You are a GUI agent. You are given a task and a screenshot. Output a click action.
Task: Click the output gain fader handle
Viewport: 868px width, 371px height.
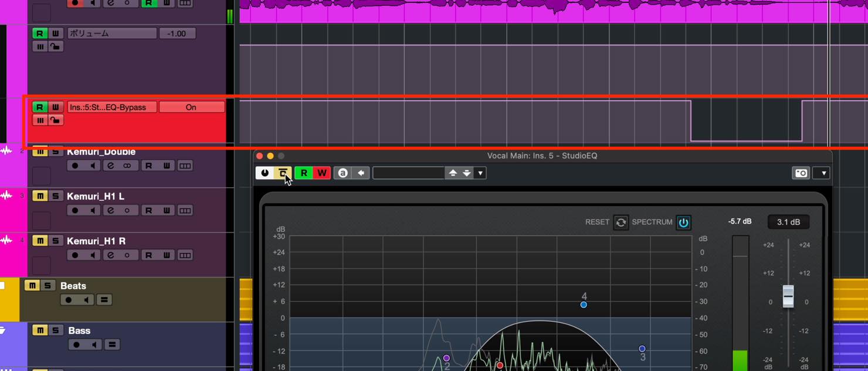788,296
